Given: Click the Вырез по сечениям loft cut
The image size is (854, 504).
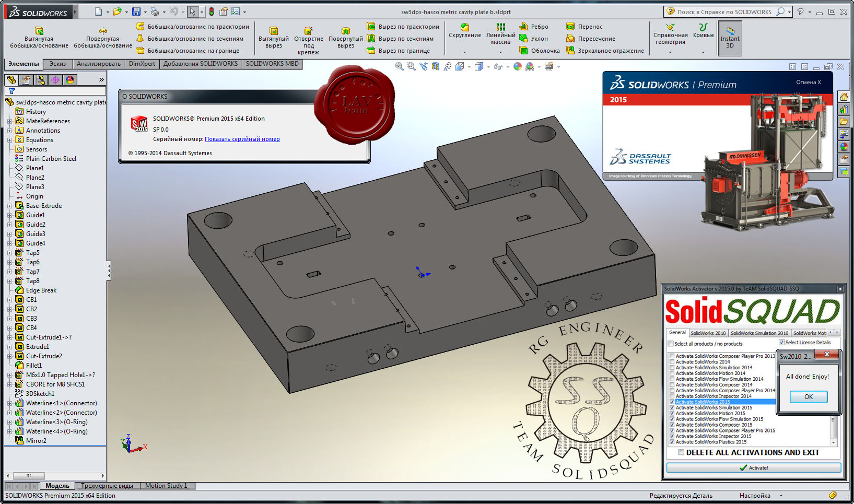Looking at the screenshot, I should click(400, 39).
